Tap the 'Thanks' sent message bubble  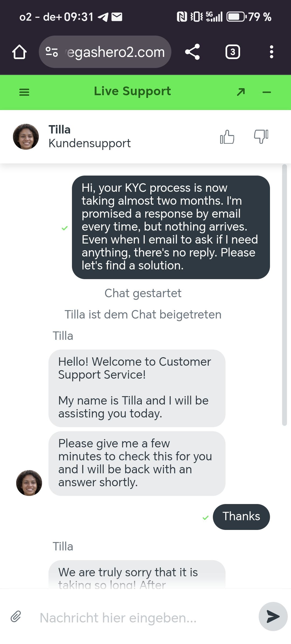pos(241,517)
